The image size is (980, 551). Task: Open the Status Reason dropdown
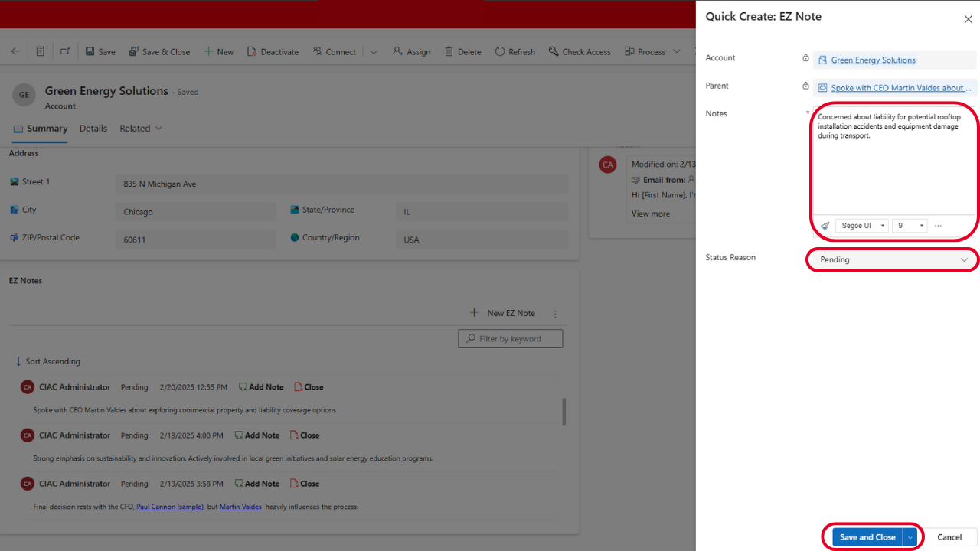[x=893, y=260]
